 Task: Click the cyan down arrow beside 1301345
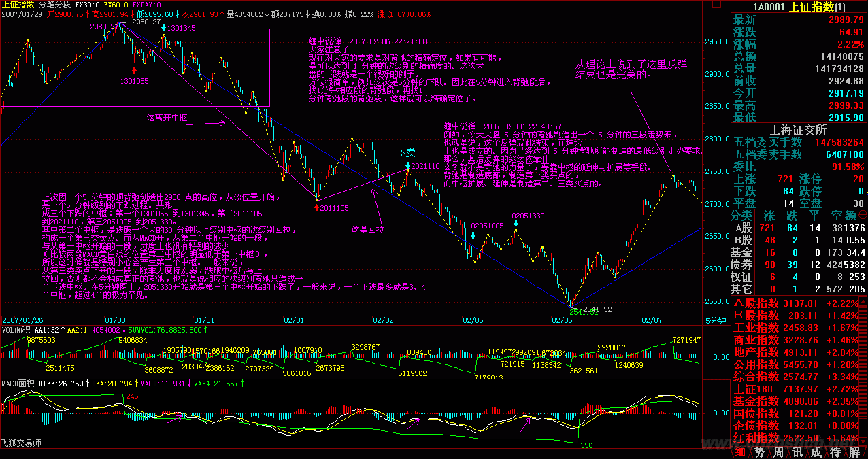[x=163, y=28]
